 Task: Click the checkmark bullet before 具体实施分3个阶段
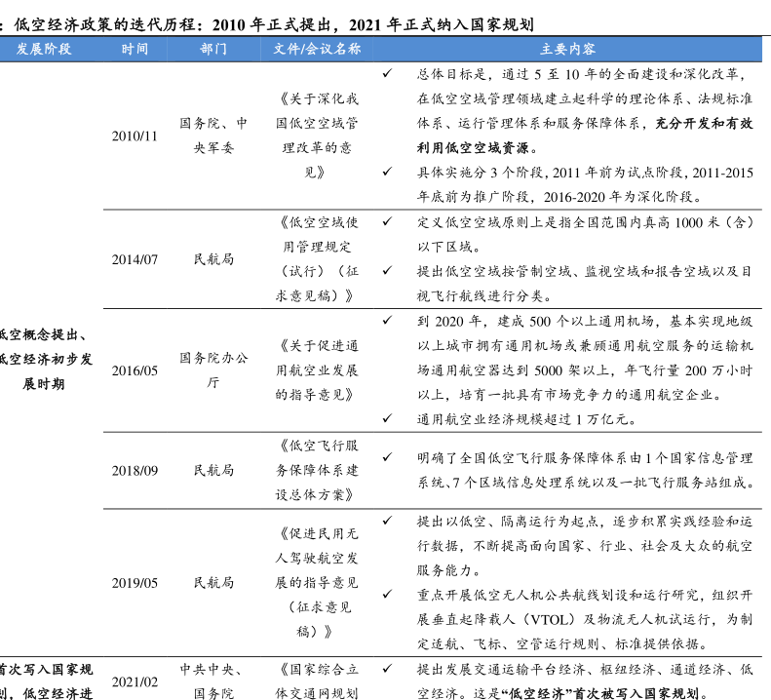click(x=388, y=173)
